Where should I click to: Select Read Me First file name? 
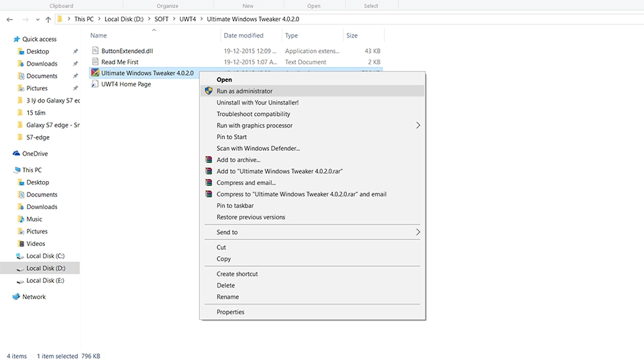pos(120,62)
